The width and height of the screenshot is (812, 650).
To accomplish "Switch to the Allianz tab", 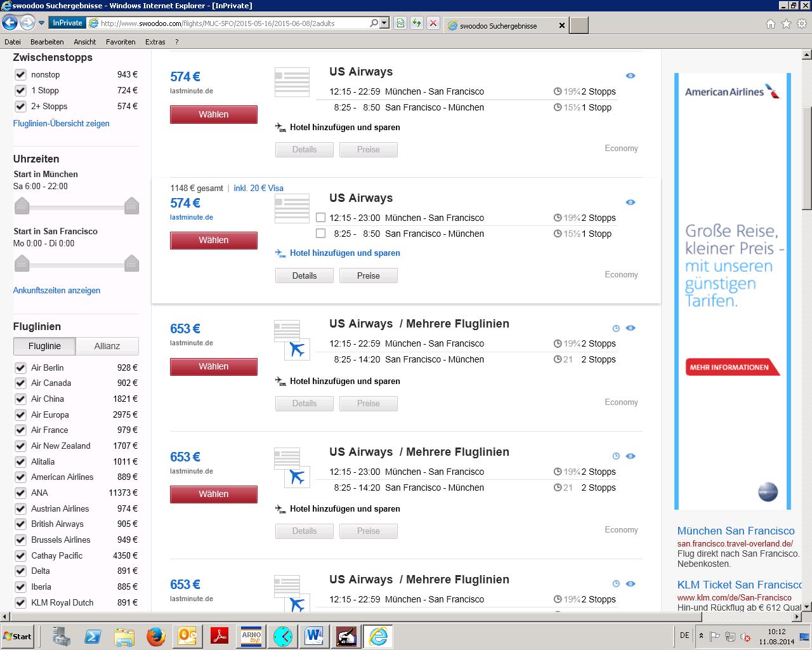I will point(107,346).
